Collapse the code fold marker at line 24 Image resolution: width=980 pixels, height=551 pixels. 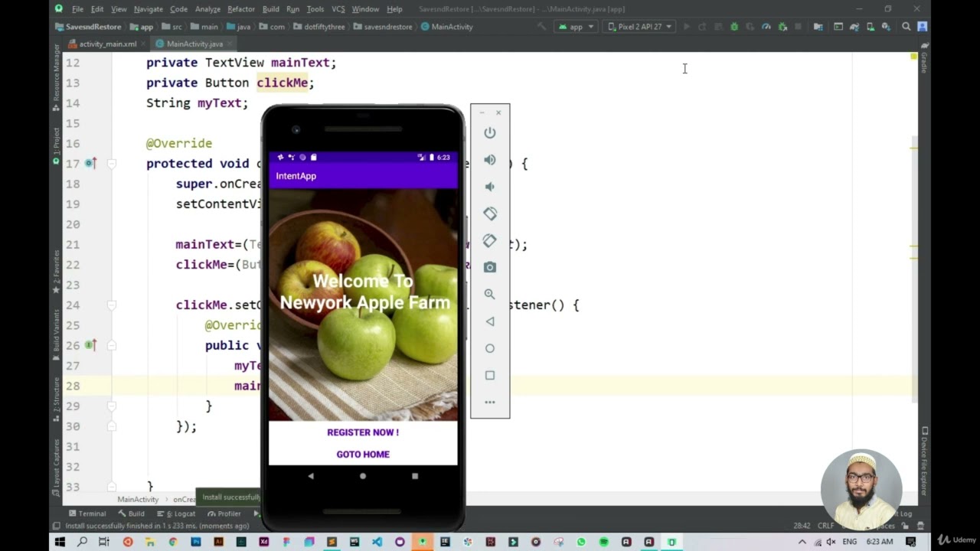click(112, 305)
